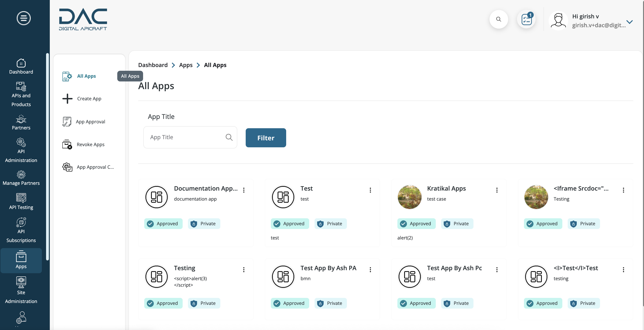Open the Kratikal Apps title

coord(446,188)
